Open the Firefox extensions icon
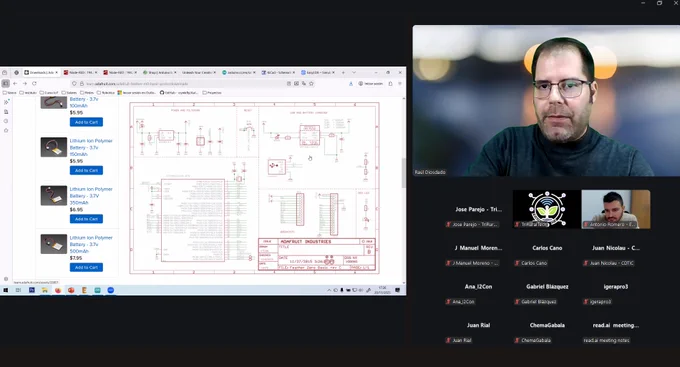680x367 pixels. pyautogui.click(x=390, y=84)
